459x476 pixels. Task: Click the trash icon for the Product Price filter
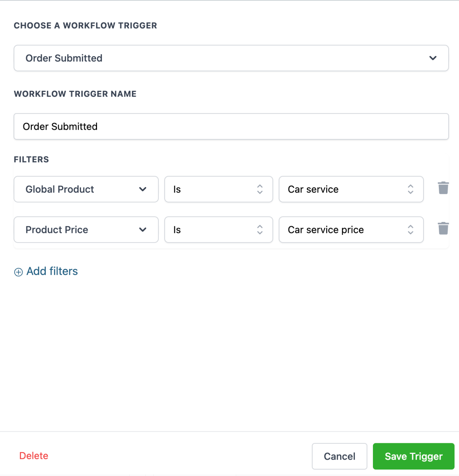point(443,228)
